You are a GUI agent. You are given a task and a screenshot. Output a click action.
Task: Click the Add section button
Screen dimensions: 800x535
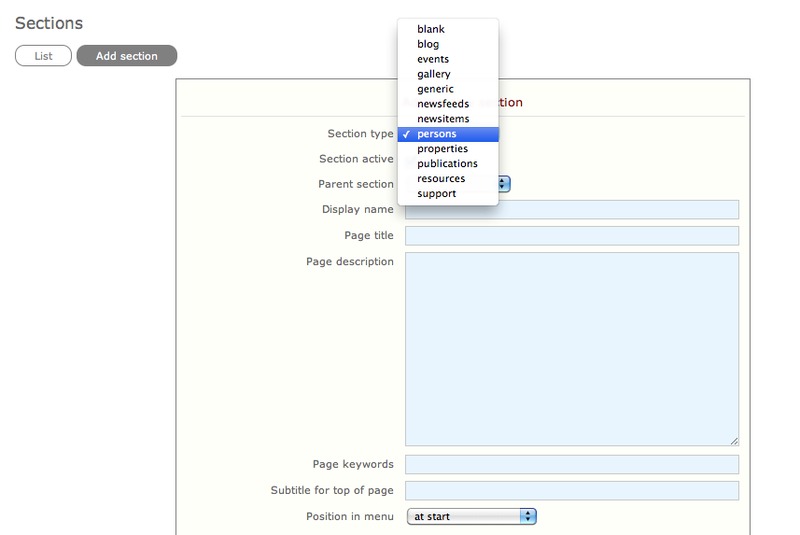tap(126, 56)
